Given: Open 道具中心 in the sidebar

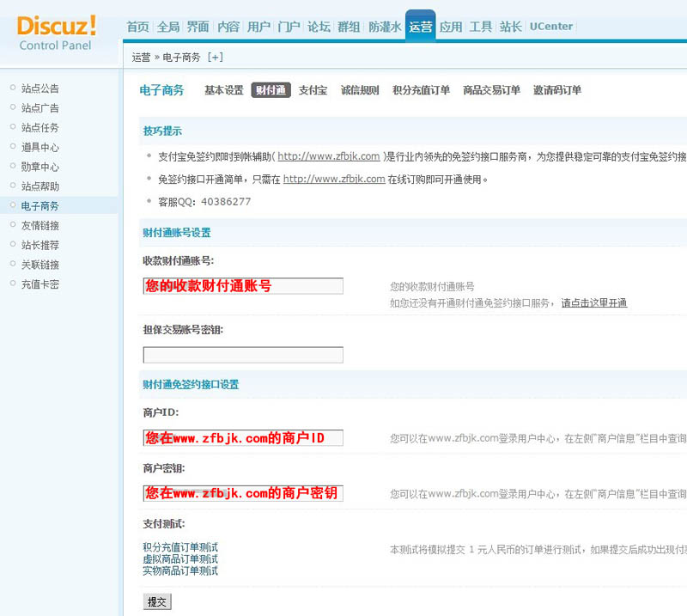Looking at the screenshot, I should coord(40,147).
